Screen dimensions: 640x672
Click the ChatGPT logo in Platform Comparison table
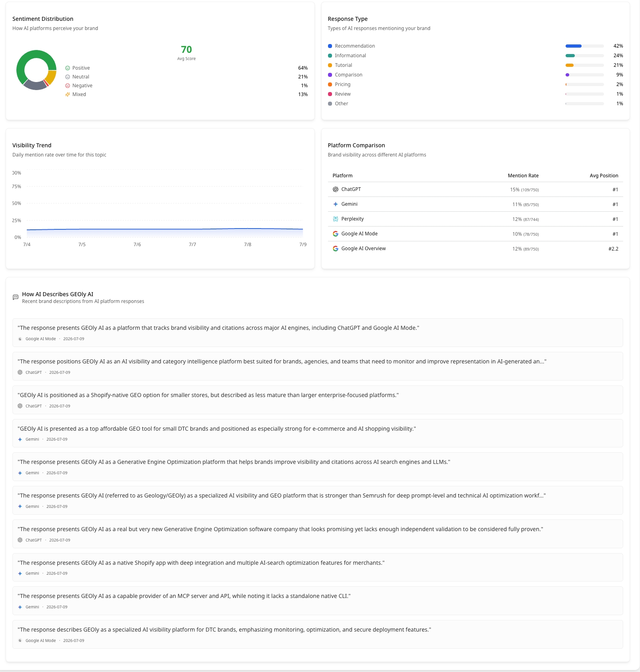(336, 189)
